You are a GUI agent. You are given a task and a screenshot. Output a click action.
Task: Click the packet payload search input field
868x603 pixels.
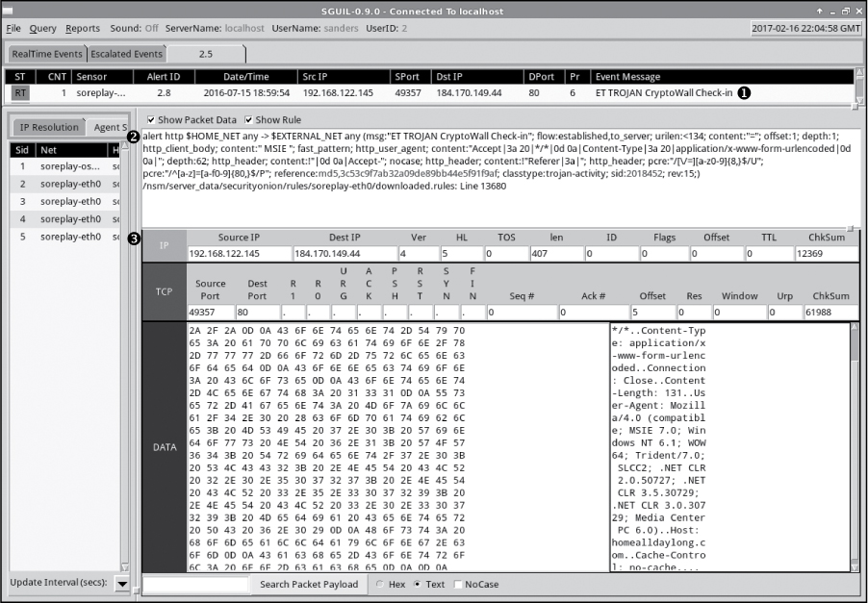click(x=197, y=584)
